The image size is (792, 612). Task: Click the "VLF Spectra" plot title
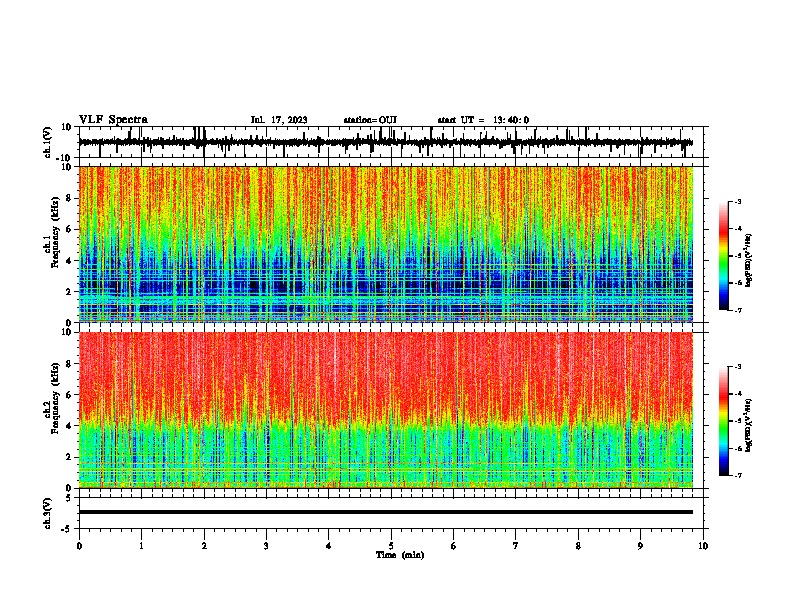click(x=113, y=120)
